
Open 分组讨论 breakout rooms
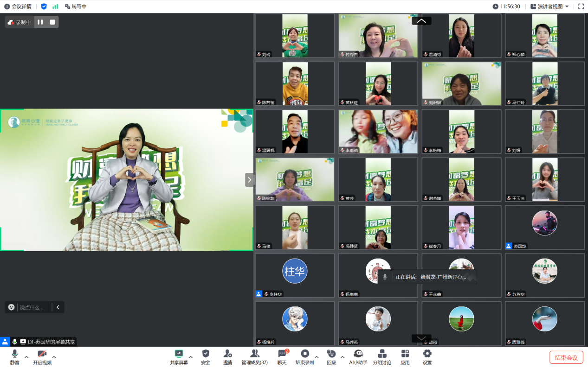(x=382, y=356)
